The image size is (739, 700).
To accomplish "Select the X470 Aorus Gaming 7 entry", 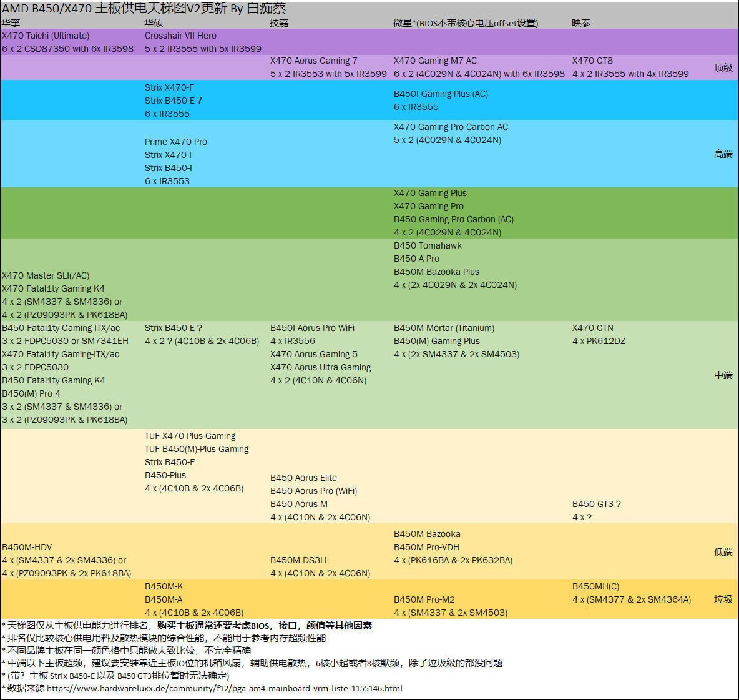I will tap(318, 61).
